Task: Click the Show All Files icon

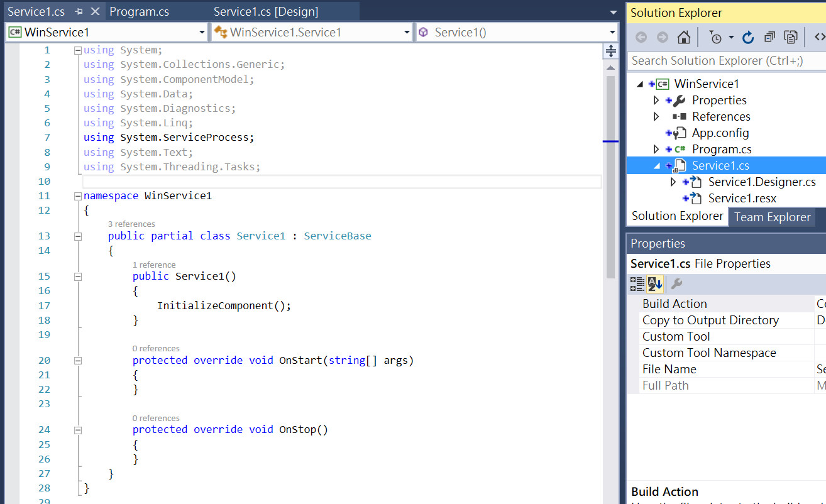Action: coord(791,38)
